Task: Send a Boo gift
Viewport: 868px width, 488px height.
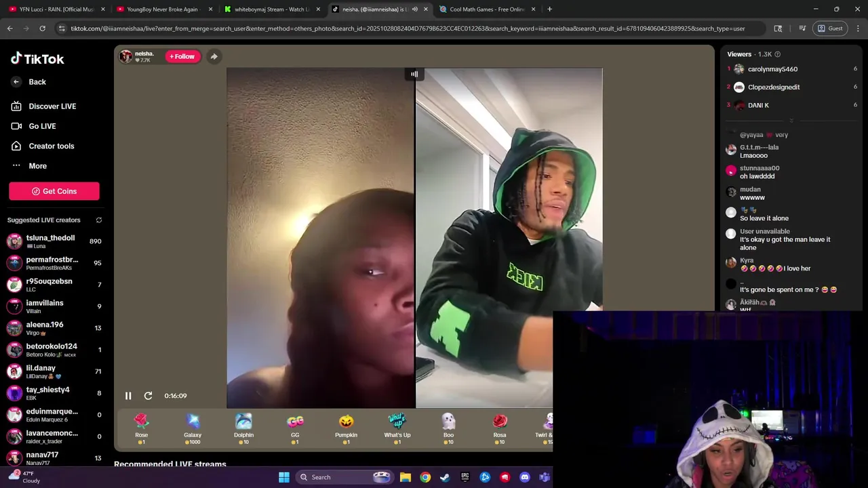Action: pos(448,429)
